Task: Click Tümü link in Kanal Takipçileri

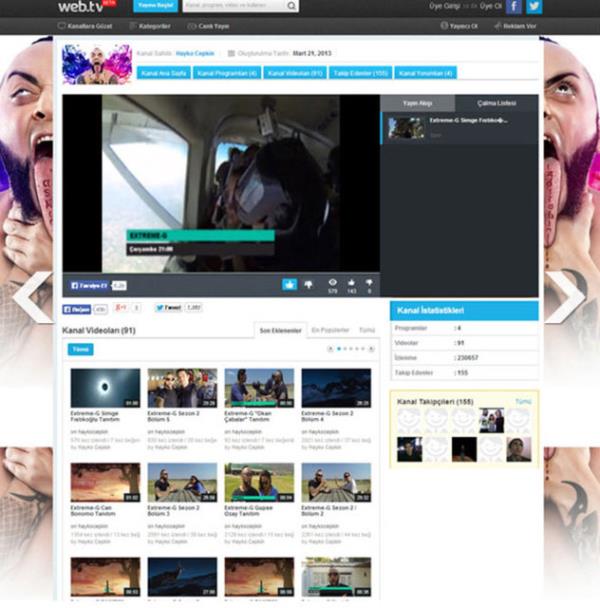Action: coord(523,401)
